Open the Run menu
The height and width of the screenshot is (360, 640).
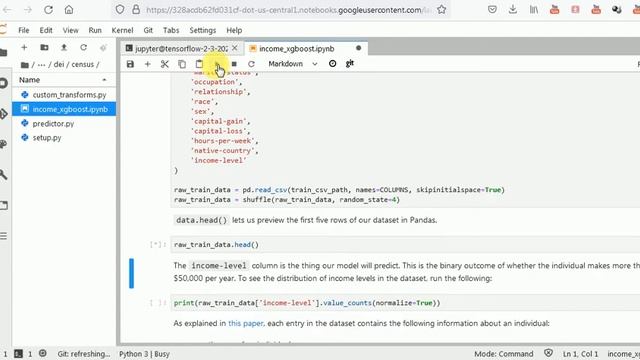(95, 30)
